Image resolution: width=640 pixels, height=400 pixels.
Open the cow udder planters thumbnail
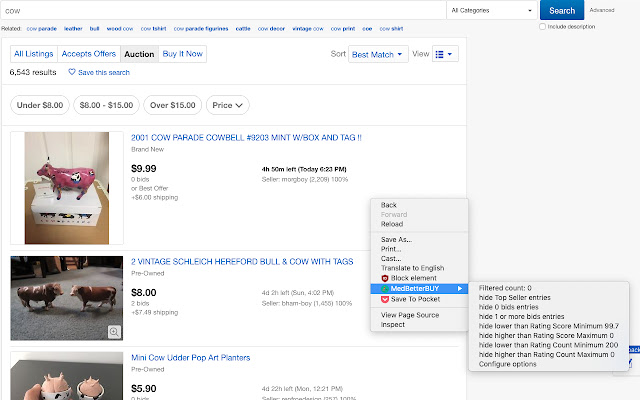pos(67,376)
